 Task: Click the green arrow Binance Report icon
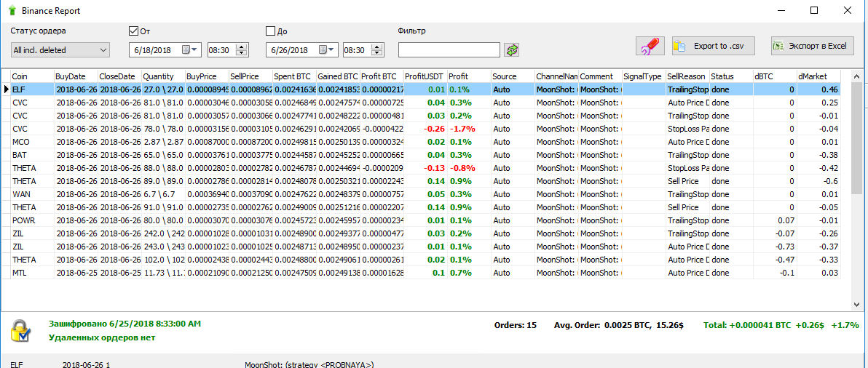(12, 10)
